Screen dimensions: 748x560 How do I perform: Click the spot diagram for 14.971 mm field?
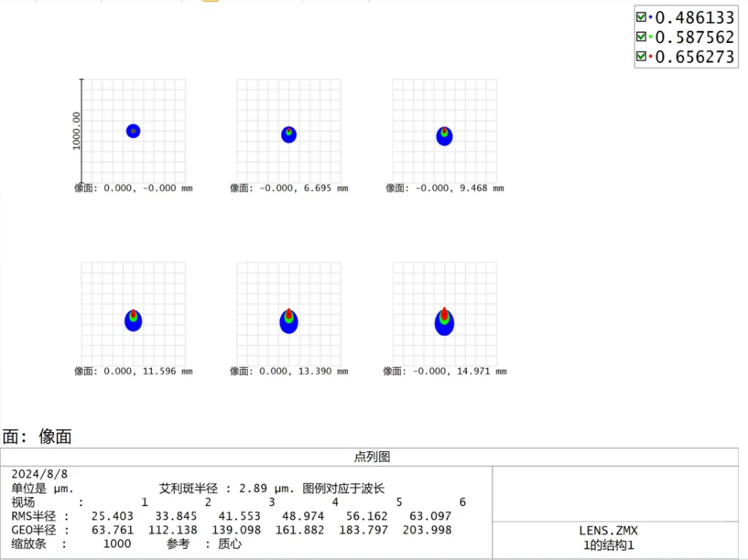tap(444, 322)
